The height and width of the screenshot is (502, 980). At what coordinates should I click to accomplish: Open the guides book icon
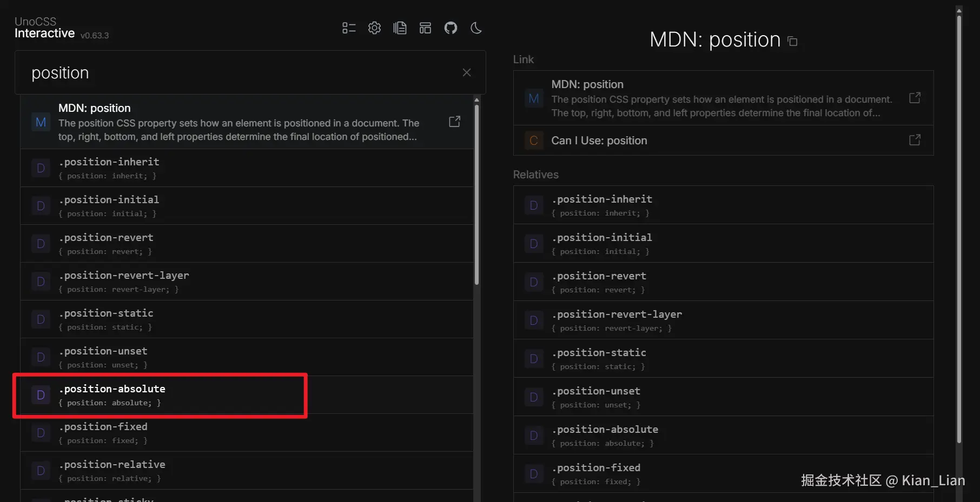(x=400, y=28)
